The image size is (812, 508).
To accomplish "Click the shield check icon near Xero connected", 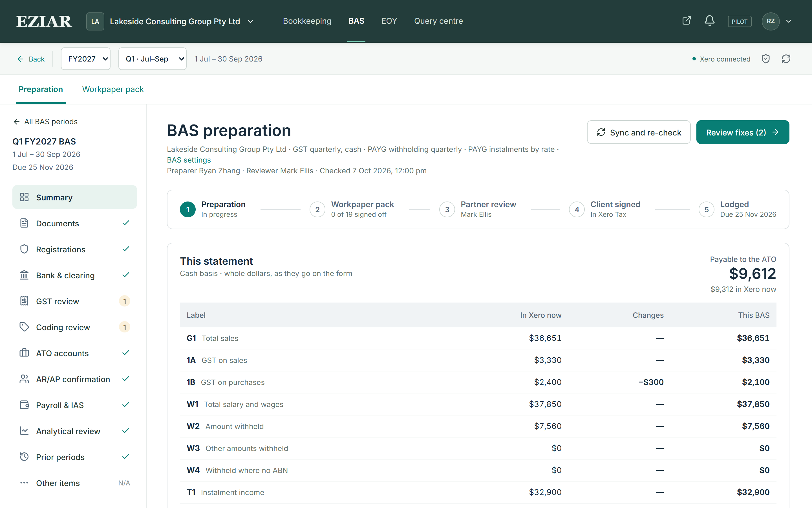I will point(765,59).
